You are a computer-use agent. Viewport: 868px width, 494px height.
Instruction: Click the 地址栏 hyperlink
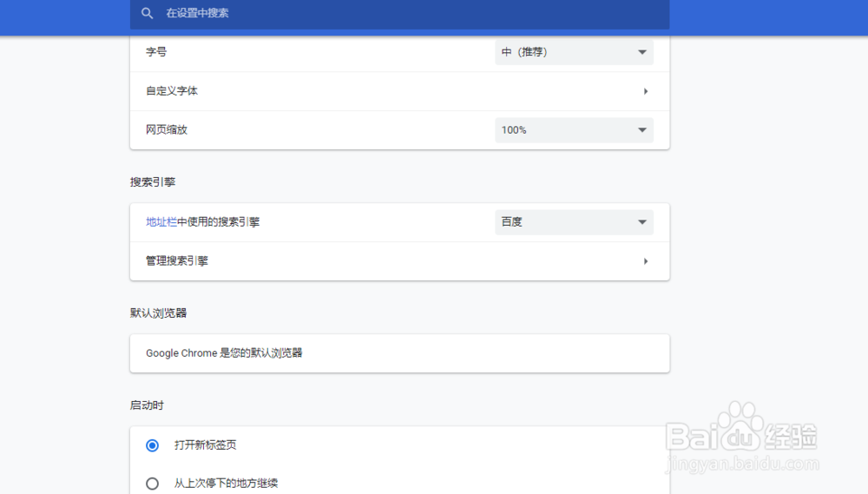(161, 222)
